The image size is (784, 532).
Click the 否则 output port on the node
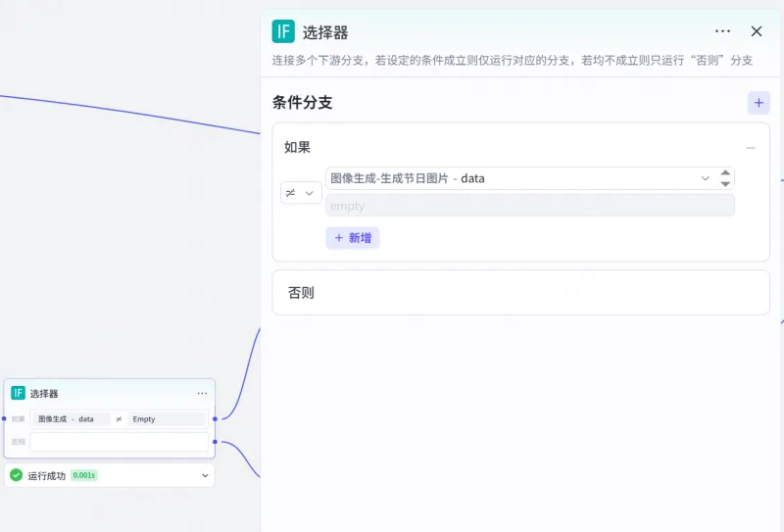click(x=216, y=442)
